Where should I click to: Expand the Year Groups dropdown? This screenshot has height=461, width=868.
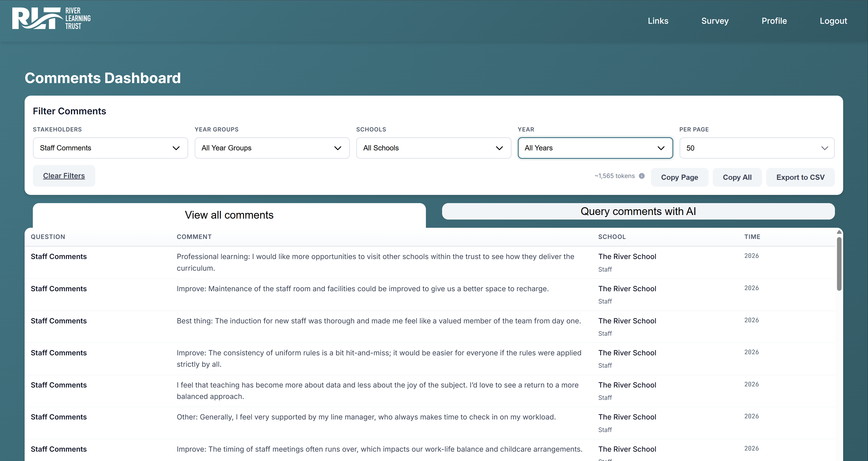click(272, 148)
